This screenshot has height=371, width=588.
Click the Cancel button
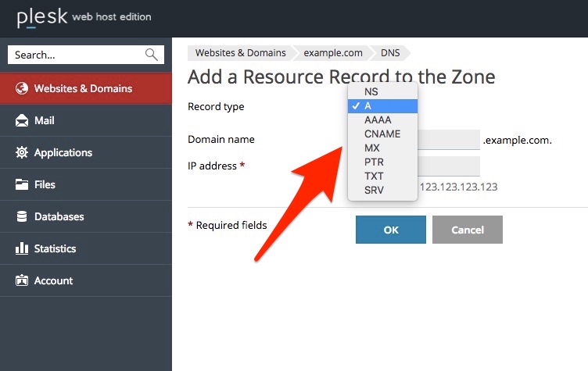tap(468, 230)
